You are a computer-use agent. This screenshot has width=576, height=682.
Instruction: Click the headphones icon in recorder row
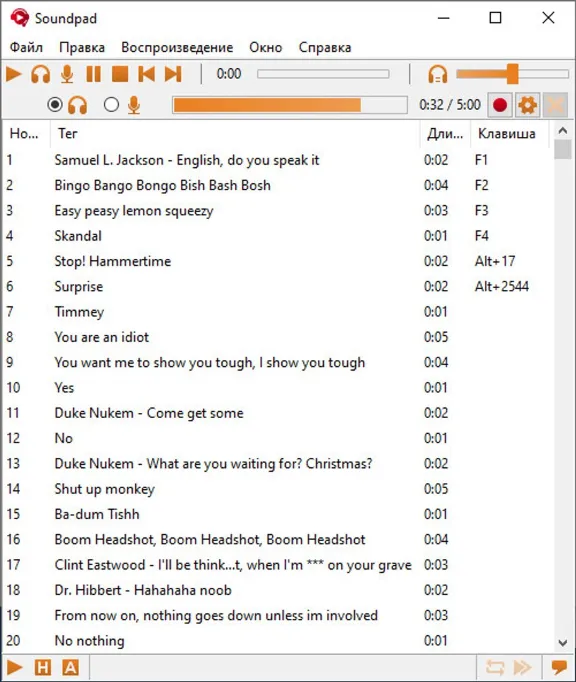(77, 105)
